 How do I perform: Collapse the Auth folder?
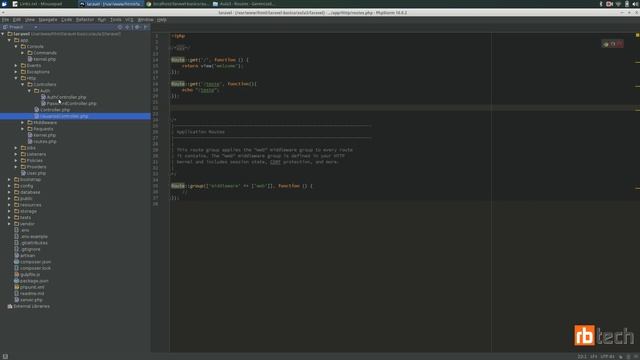29,91
